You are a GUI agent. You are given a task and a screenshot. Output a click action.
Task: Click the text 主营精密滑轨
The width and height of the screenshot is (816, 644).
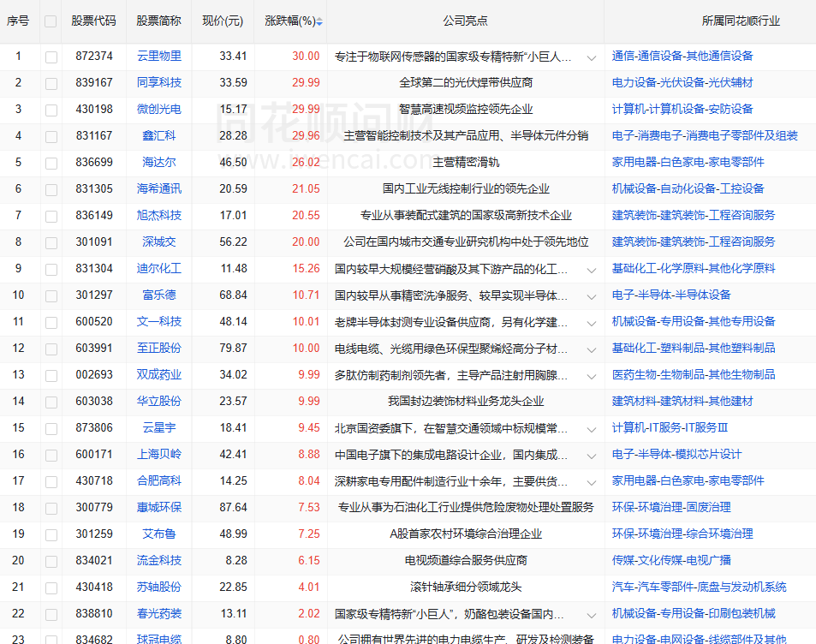tap(466, 162)
